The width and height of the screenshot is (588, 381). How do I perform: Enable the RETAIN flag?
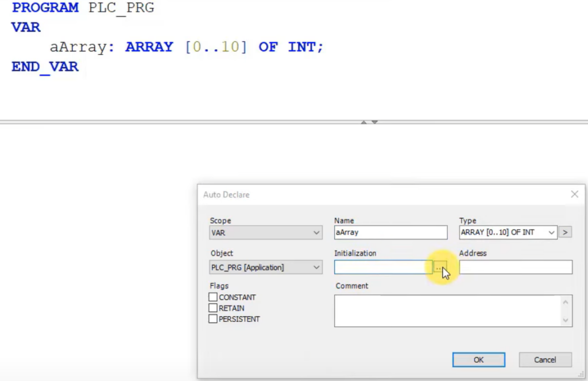click(213, 308)
